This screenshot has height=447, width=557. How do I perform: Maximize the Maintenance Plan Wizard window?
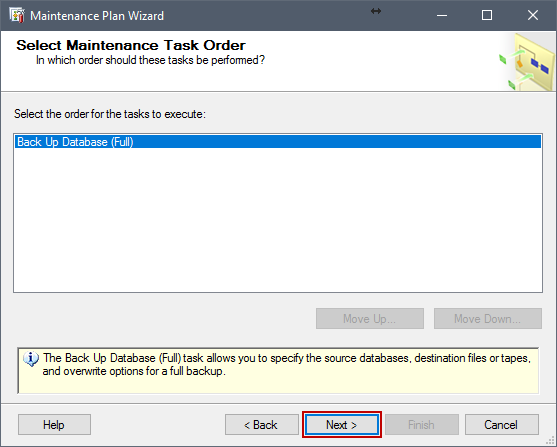click(x=487, y=15)
